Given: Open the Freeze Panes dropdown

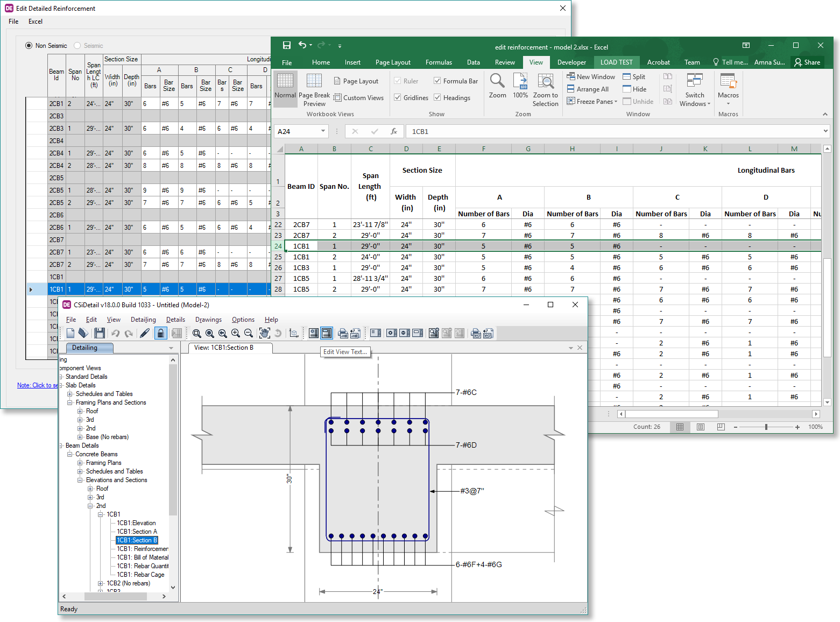Looking at the screenshot, I should coord(592,102).
